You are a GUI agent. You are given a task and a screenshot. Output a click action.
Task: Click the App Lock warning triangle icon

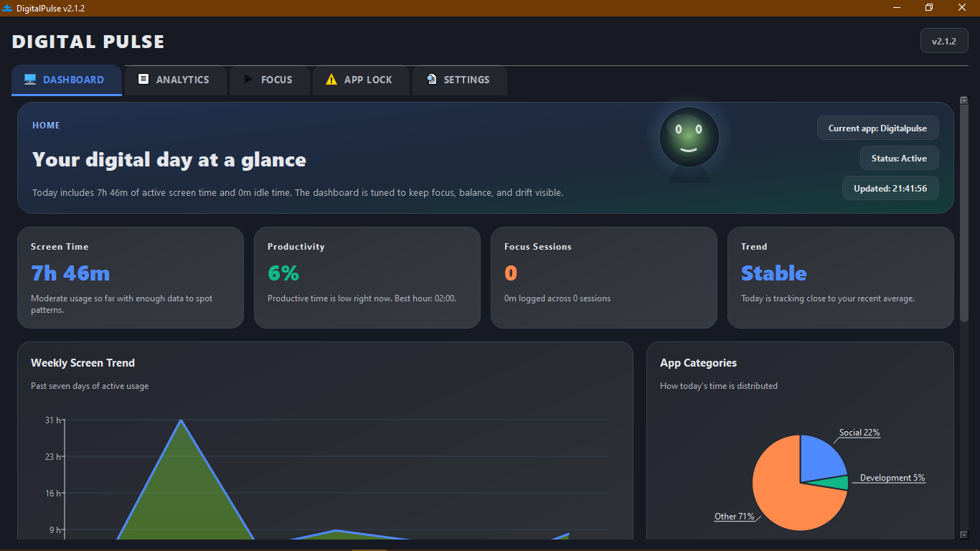[331, 80]
